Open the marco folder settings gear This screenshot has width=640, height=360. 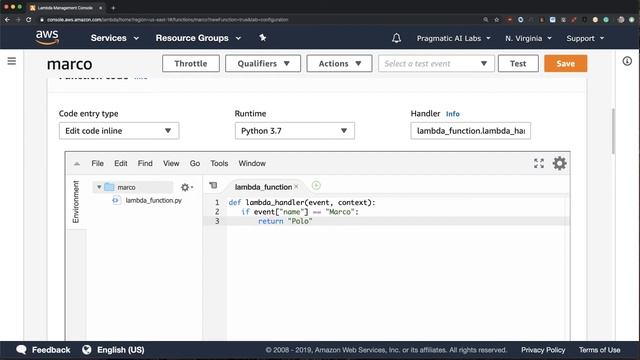coord(187,187)
